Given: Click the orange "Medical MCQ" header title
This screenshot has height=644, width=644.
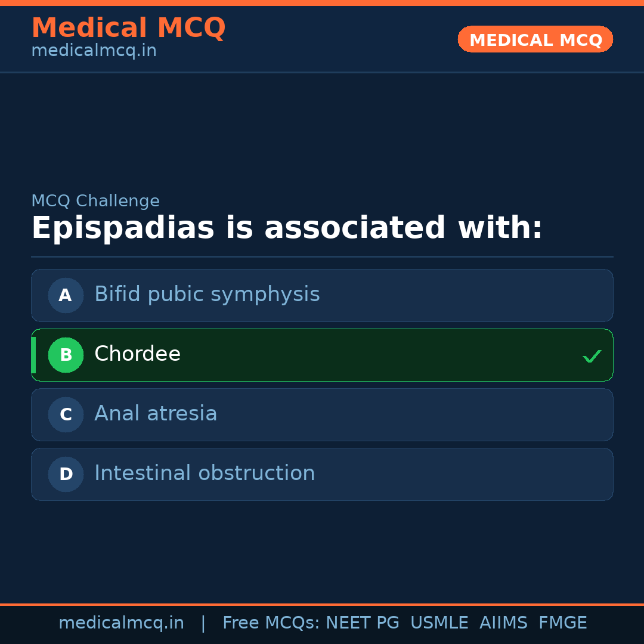Looking at the screenshot, I should coord(128,28).
